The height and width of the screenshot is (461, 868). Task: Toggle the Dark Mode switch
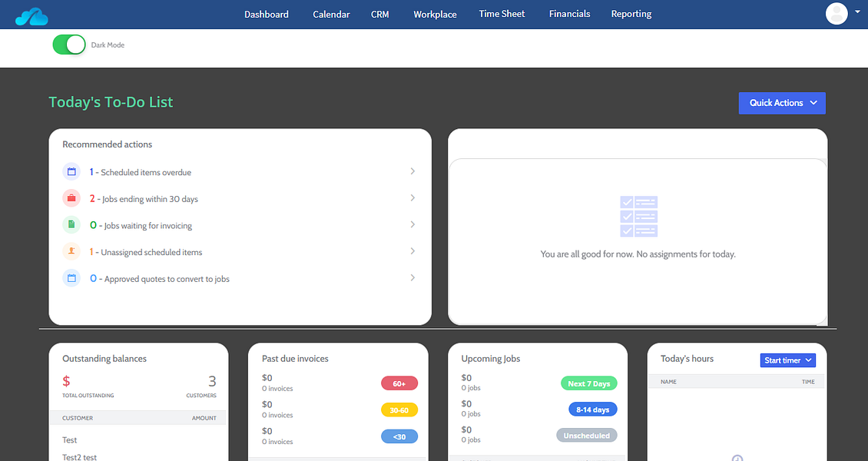(x=69, y=45)
